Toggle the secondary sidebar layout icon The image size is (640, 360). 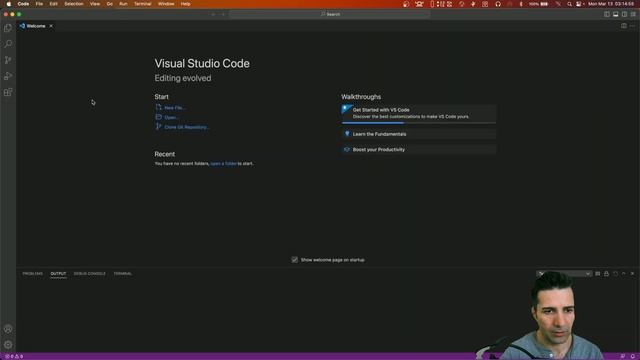[x=624, y=14]
